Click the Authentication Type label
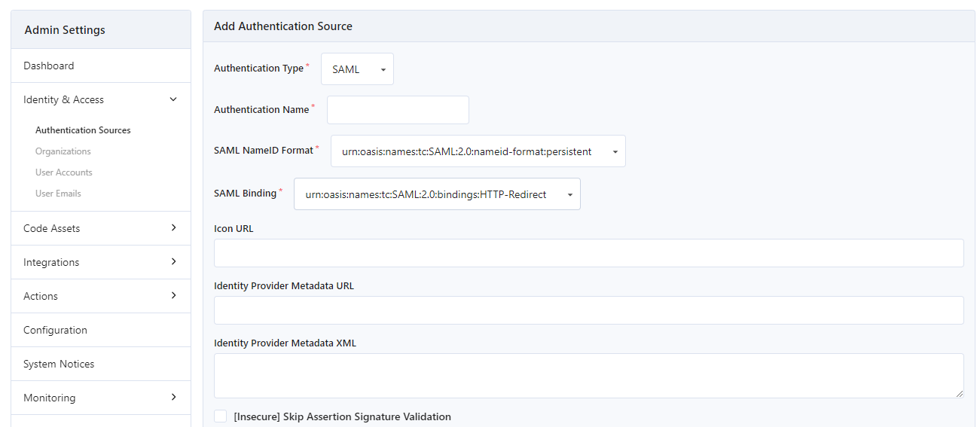Viewport: 980px width, 427px height. (x=258, y=68)
